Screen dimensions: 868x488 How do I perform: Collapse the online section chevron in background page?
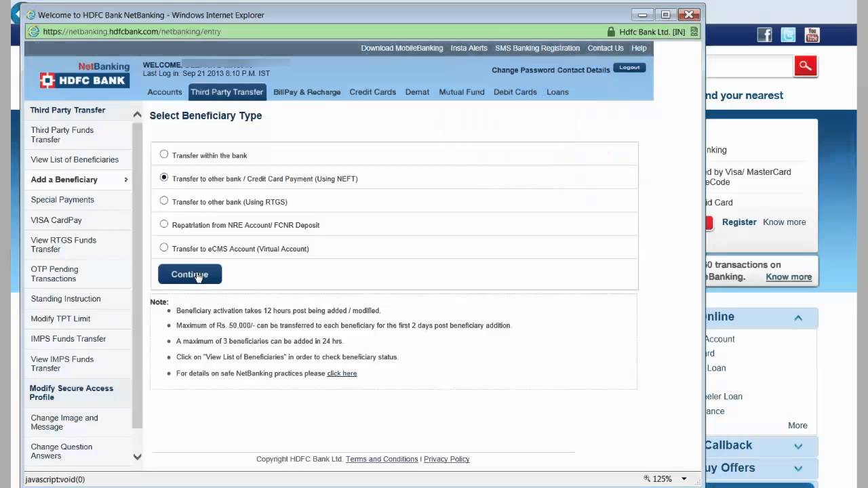pyautogui.click(x=798, y=317)
